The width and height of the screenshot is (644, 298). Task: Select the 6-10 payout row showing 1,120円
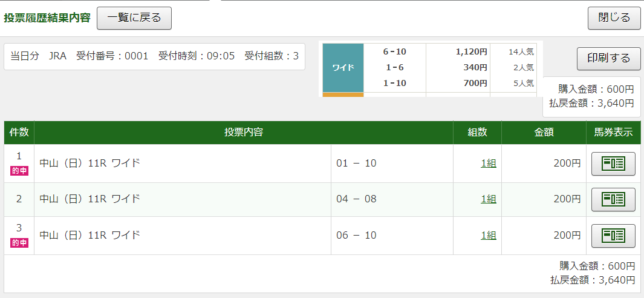click(x=450, y=51)
